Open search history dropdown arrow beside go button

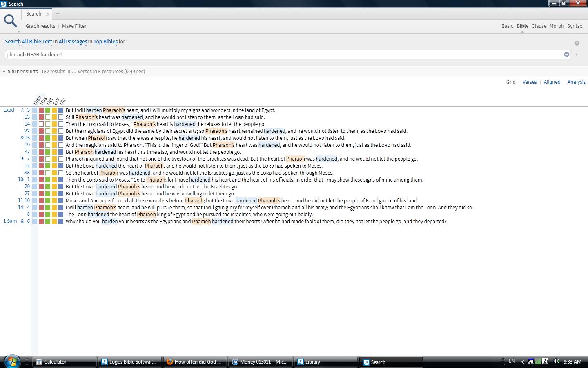click(x=576, y=55)
